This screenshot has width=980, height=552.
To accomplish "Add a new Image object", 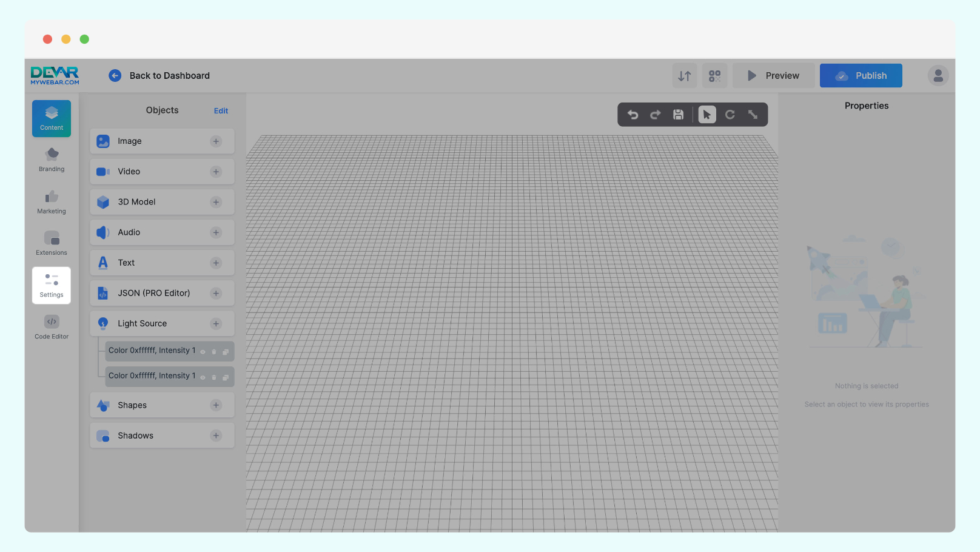I will click(216, 141).
